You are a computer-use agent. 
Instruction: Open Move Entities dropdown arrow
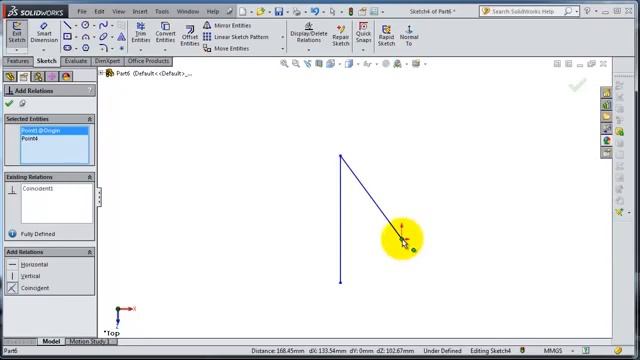(x=282, y=49)
